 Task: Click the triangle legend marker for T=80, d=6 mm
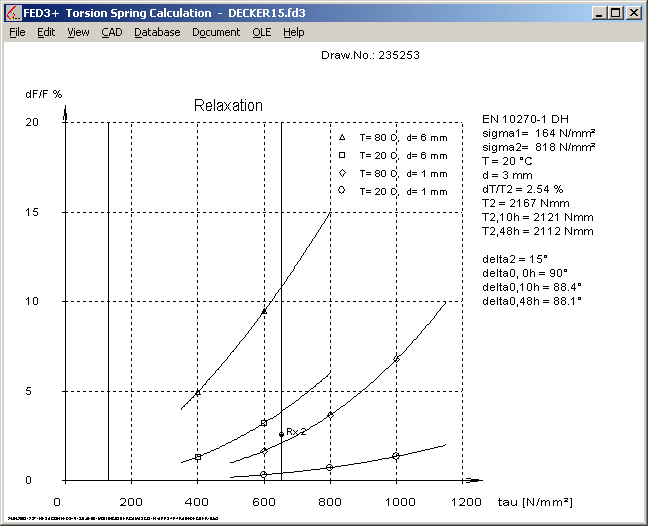[342, 137]
